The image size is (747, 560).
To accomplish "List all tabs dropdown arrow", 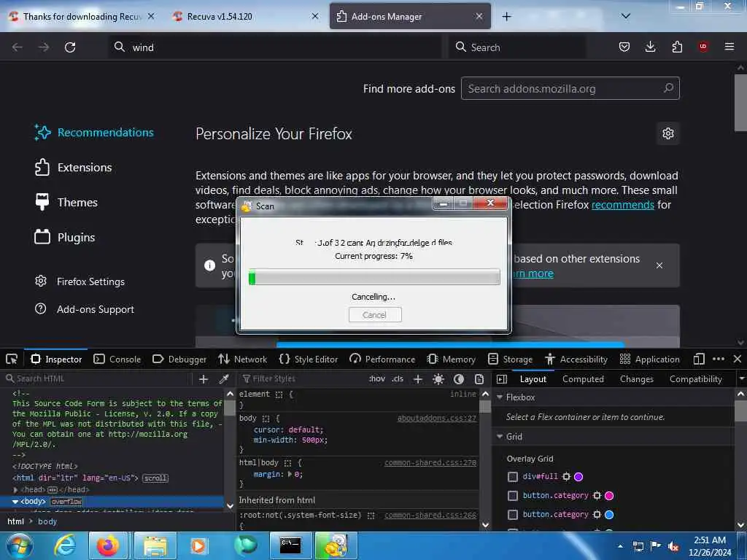I will coord(625,16).
